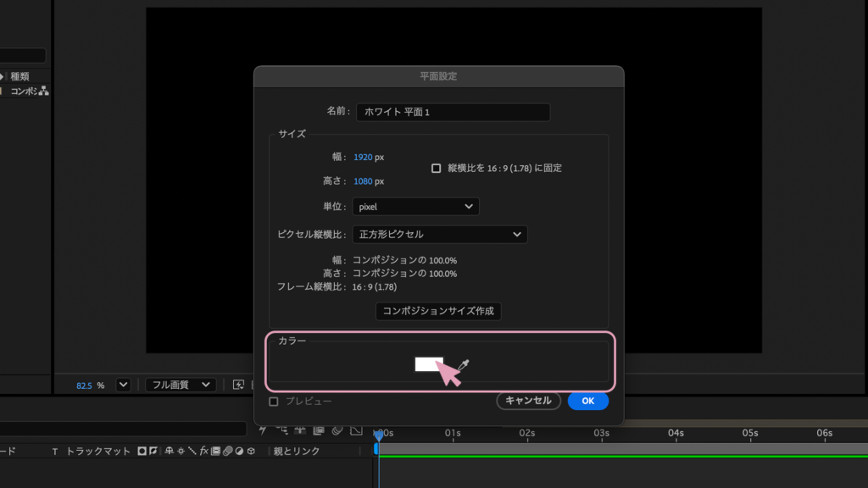The width and height of the screenshot is (868, 488).
Task: Click the 06s mark on time ruler
Action: click(x=825, y=433)
